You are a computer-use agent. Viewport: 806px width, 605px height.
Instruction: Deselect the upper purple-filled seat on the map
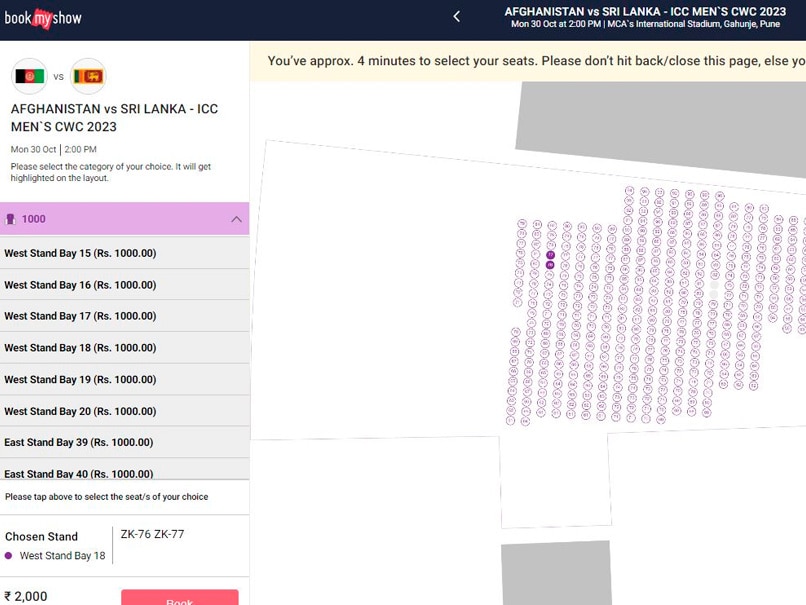551,255
